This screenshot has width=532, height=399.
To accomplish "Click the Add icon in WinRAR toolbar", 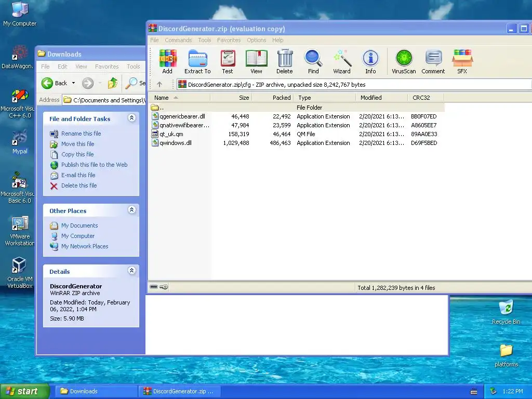I will tap(168, 62).
